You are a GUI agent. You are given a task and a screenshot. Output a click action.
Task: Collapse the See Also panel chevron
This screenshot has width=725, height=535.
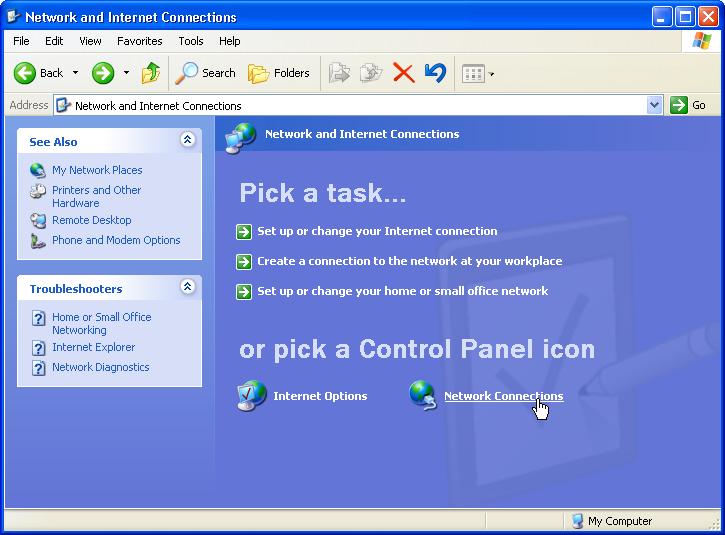point(187,140)
